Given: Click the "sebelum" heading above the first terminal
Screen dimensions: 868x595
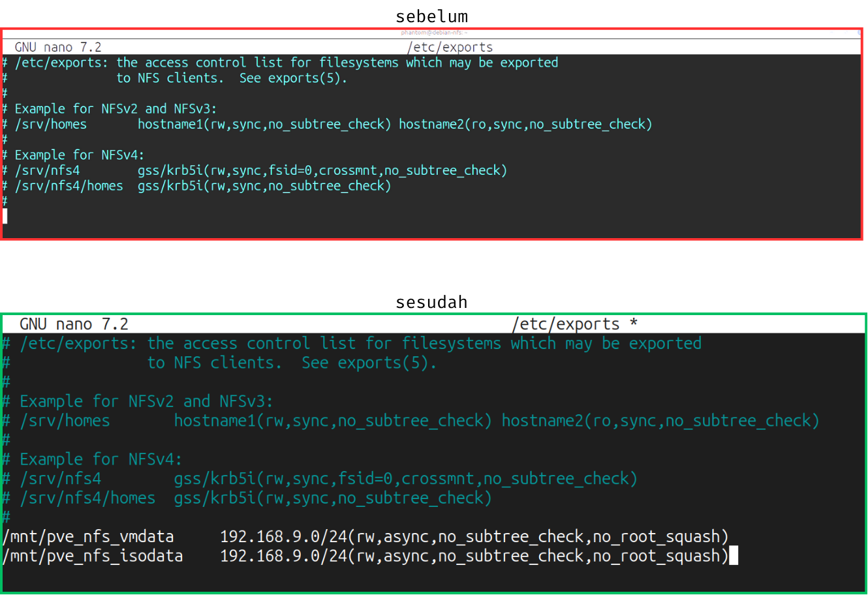Looking at the screenshot, I should point(431,16).
